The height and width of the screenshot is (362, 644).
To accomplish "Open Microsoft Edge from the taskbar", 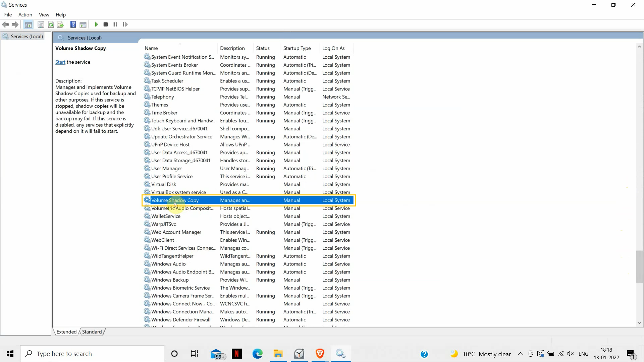I will click(257, 354).
